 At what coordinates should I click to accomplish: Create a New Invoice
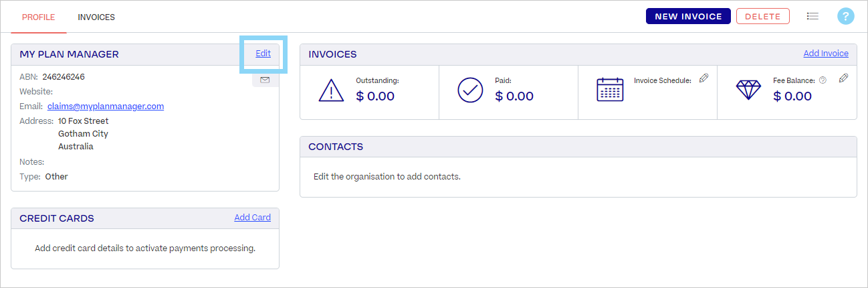pos(688,17)
